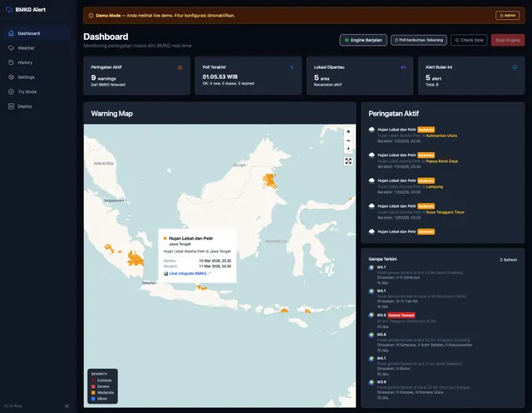Select the Nusa Tenggara Timur warning entry

442,212
